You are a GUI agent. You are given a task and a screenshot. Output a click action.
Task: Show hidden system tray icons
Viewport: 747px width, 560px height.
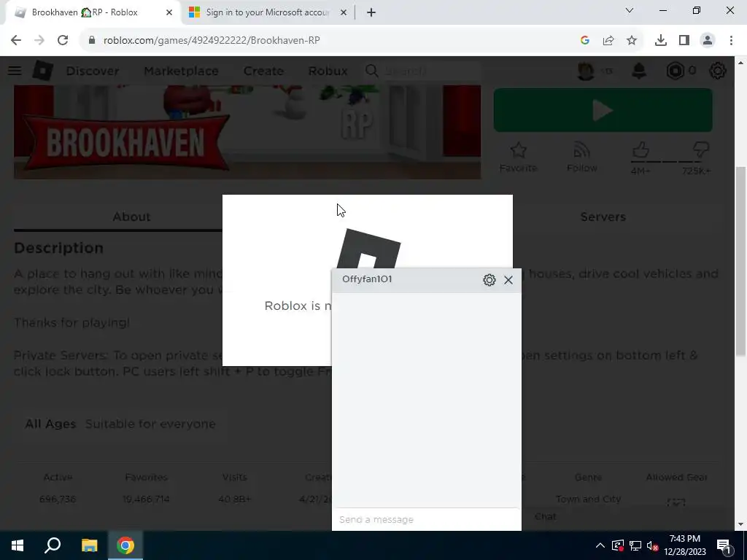[600, 545]
